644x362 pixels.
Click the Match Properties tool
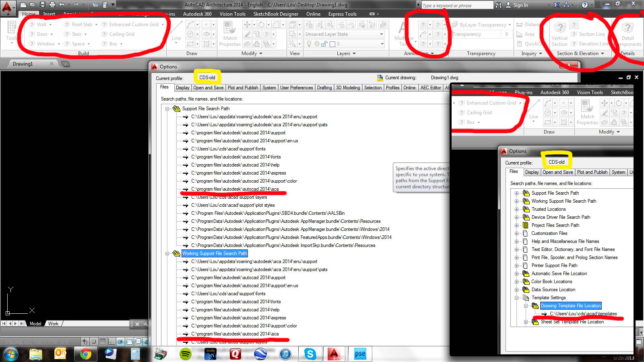pyautogui.click(x=230, y=34)
